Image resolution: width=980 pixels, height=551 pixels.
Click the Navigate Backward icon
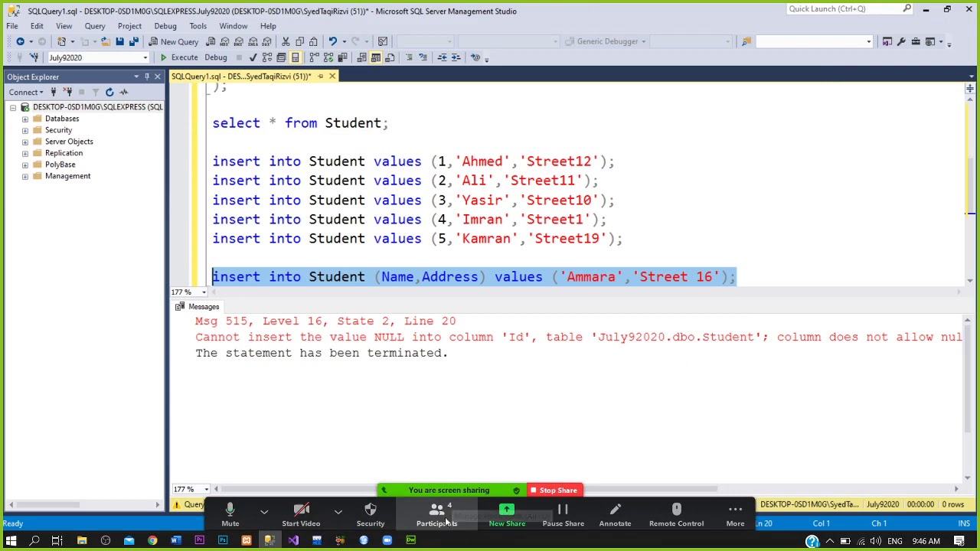coord(20,41)
